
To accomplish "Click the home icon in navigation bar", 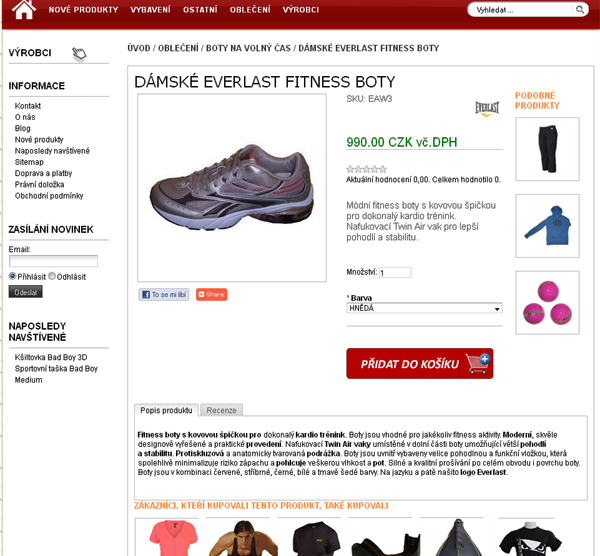I will 24,10.
